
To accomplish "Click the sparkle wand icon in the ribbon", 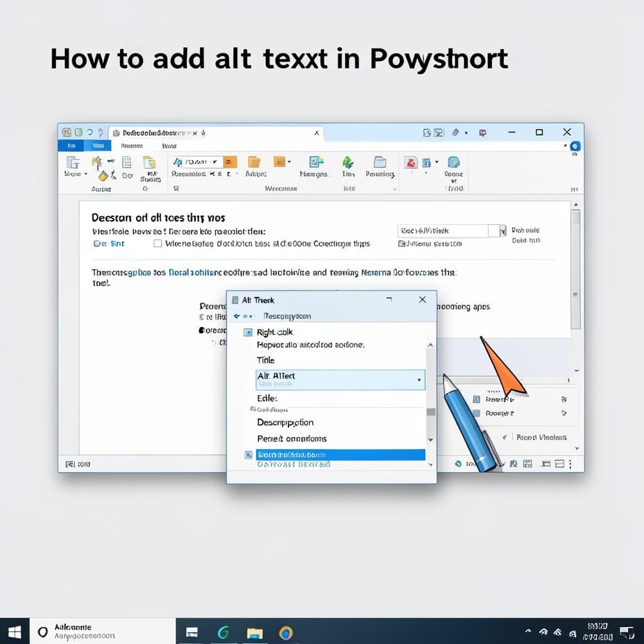I will pyautogui.click(x=97, y=163).
